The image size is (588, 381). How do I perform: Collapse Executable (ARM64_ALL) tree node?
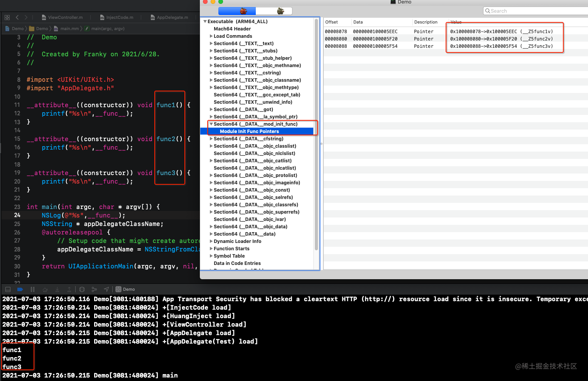(205, 22)
